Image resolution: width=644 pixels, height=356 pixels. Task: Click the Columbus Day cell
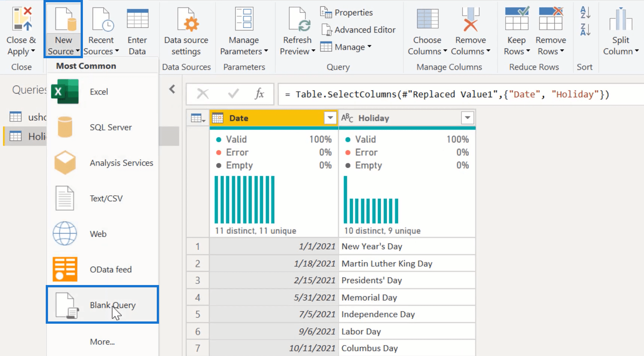coord(407,348)
